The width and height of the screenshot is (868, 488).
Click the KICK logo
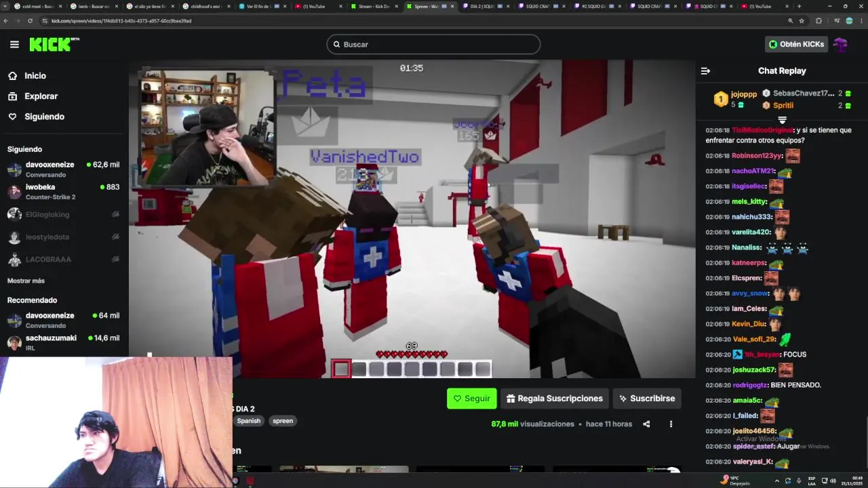[x=54, y=44]
